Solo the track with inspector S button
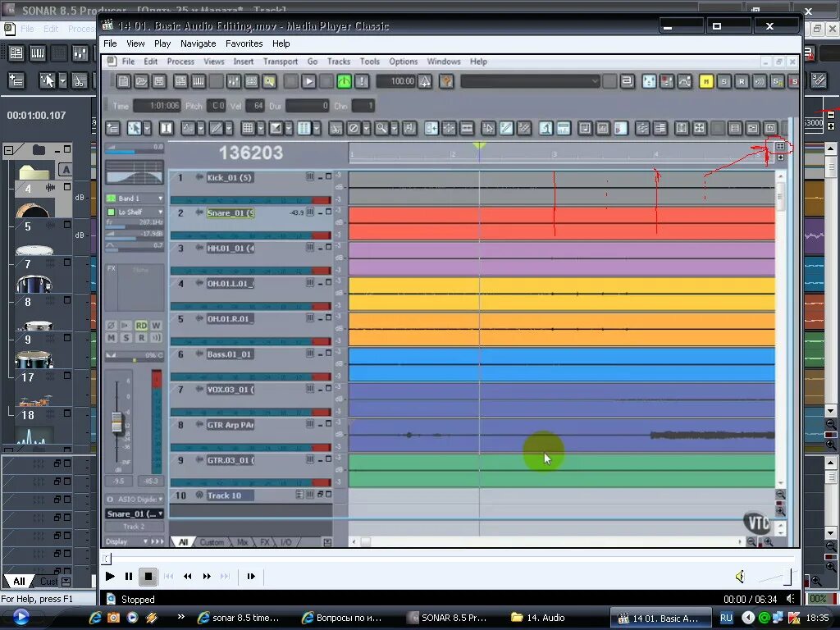This screenshot has width=840, height=630. pos(126,337)
